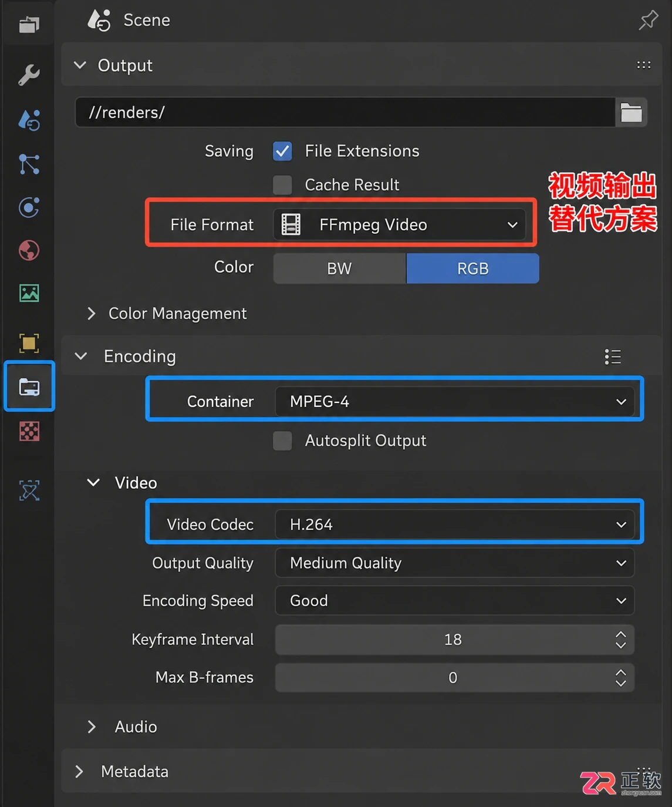Screen dimensions: 672x807
Task: Click the Encoding Speed label
Action: point(198,600)
